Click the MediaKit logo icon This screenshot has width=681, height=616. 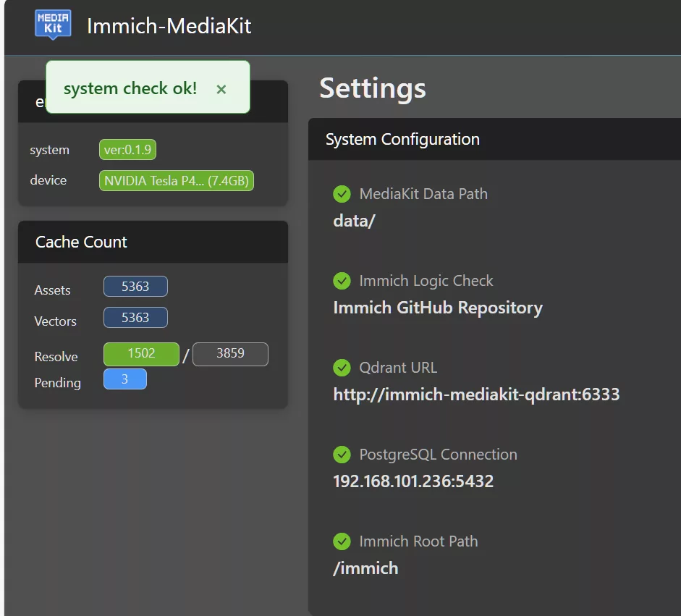point(53,25)
